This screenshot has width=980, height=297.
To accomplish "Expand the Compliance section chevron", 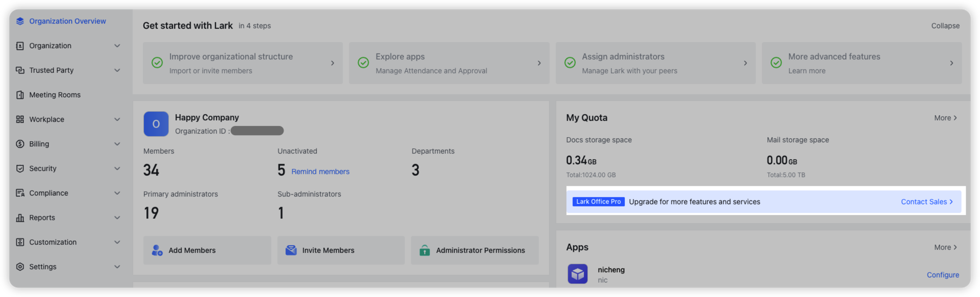I will click(117, 193).
